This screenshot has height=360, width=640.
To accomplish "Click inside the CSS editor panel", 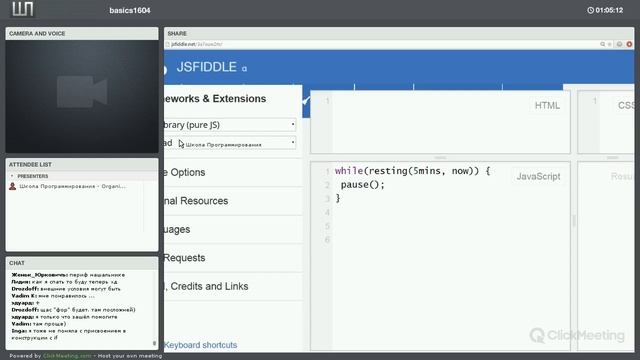I will point(606,122).
